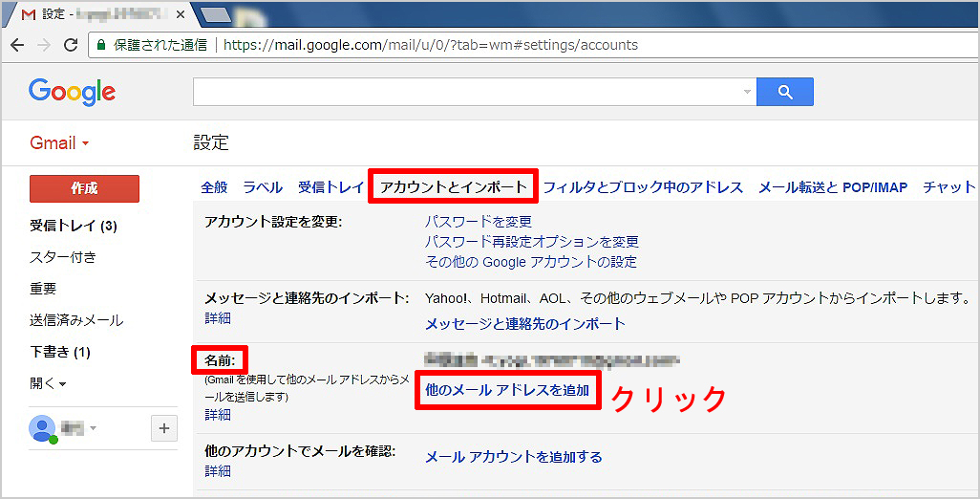Click the secure lock icon in address bar
This screenshot has width=980, height=499.
(101, 45)
